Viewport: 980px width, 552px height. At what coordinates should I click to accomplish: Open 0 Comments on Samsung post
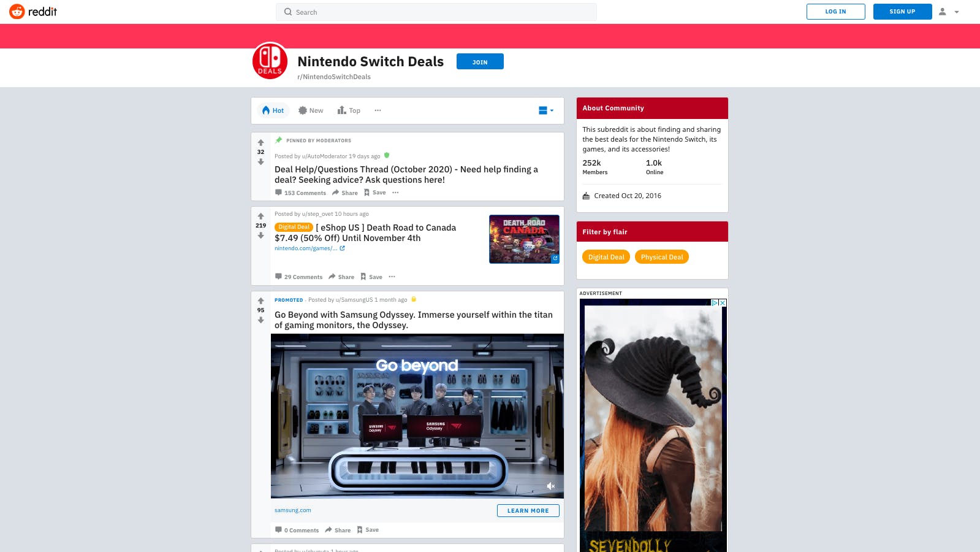[297, 530]
